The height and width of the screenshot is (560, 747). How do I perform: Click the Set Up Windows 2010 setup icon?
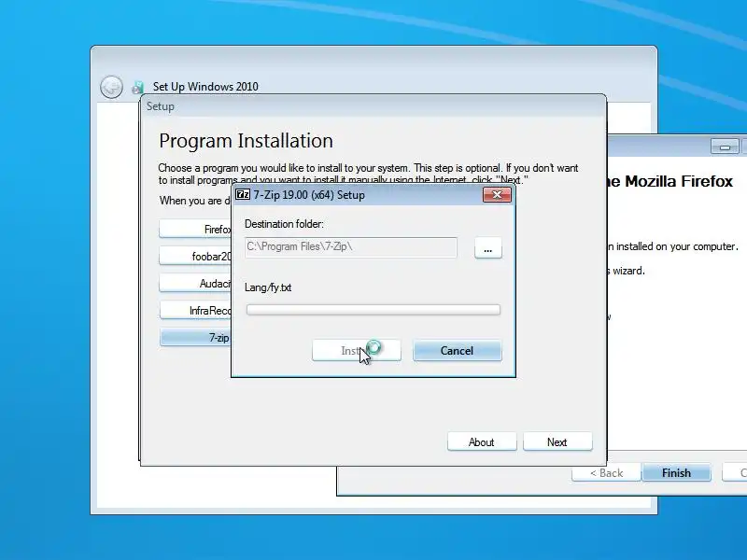pyautogui.click(x=137, y=87)
